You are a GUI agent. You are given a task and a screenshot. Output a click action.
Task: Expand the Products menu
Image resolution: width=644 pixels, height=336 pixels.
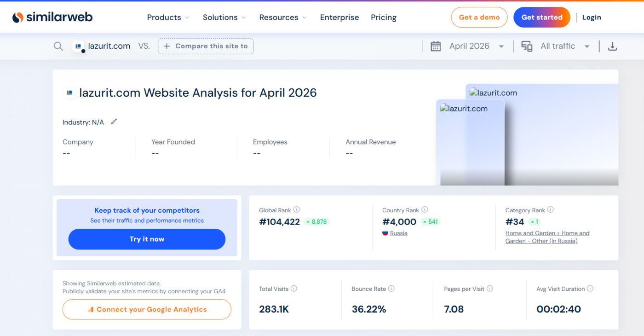click(168, 17)
